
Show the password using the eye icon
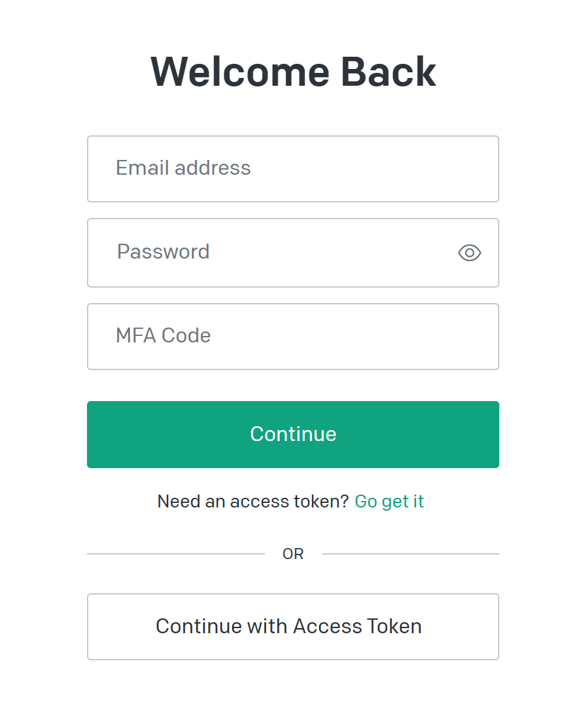click(470, 253)
